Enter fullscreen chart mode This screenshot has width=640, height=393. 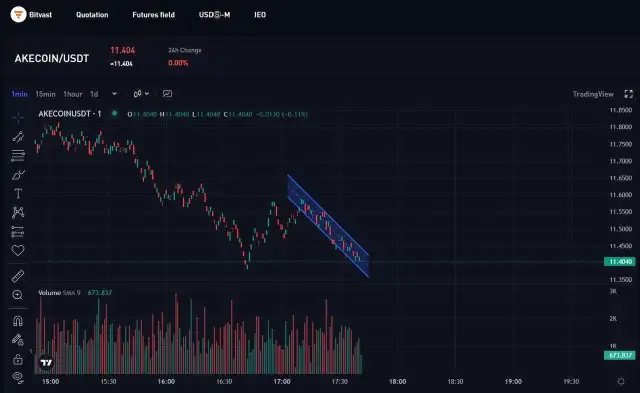click(x=629, y=94)
